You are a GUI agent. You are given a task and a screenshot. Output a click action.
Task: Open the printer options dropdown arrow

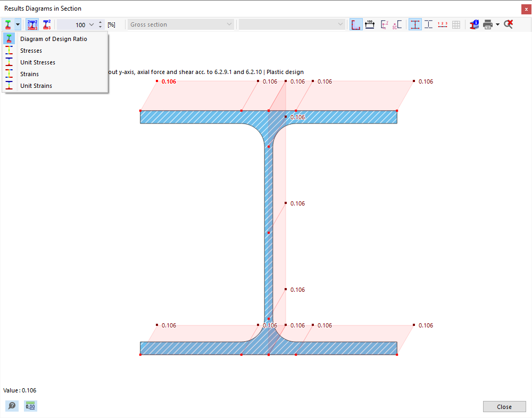point(497,24)
